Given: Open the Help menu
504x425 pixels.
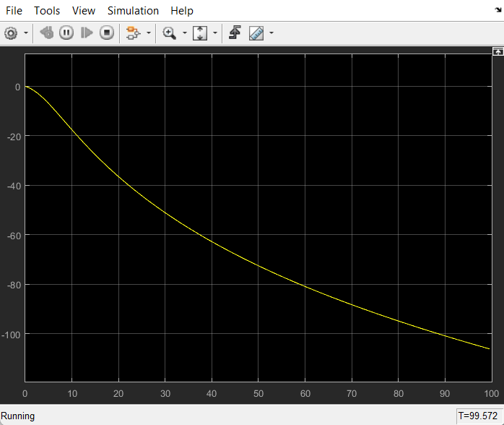Looking at the screenshot, I should [x=182, y=11].
